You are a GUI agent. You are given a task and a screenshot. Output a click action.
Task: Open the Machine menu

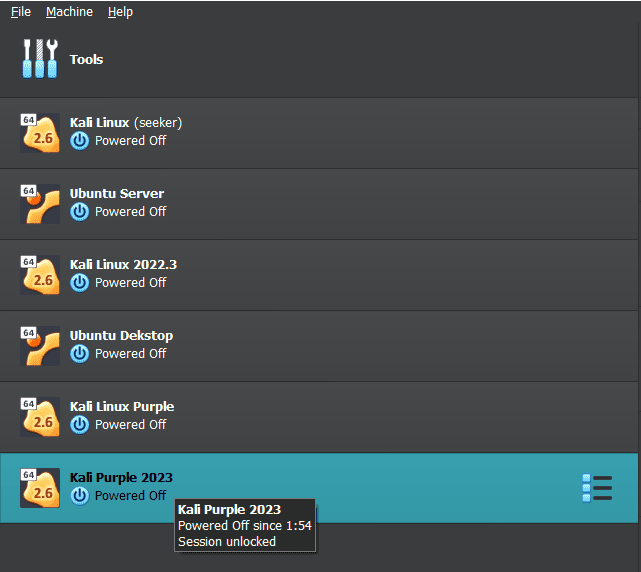click(69, 12)
